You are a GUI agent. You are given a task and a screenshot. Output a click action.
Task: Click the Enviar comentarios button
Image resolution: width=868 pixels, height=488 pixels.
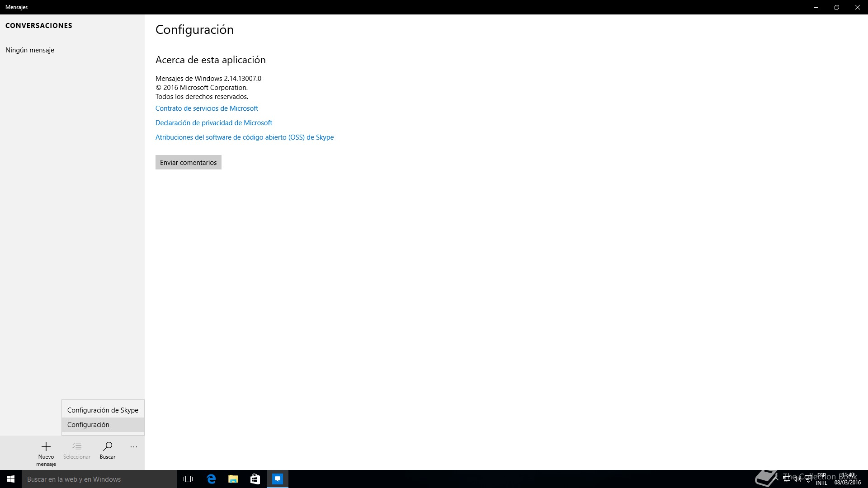click(x=189, y=163)
